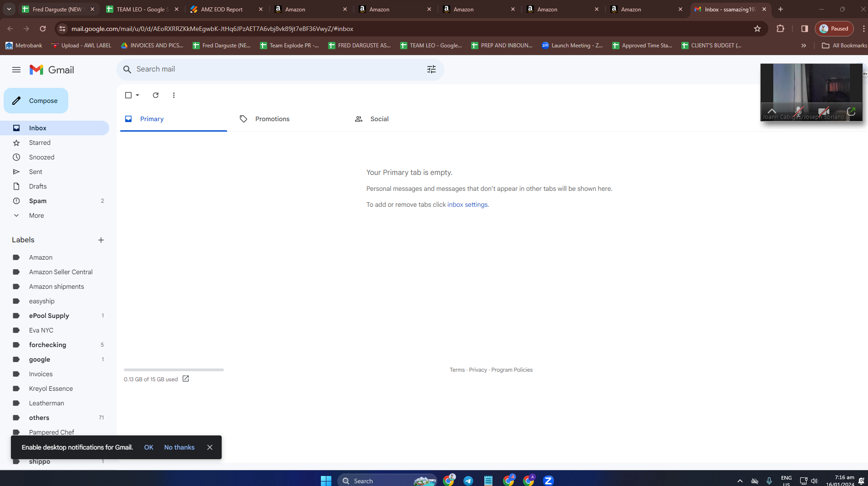The height and width of the screenshot is (486, 868).
Task: Show search options filter icon
Action: coord(431,69)
